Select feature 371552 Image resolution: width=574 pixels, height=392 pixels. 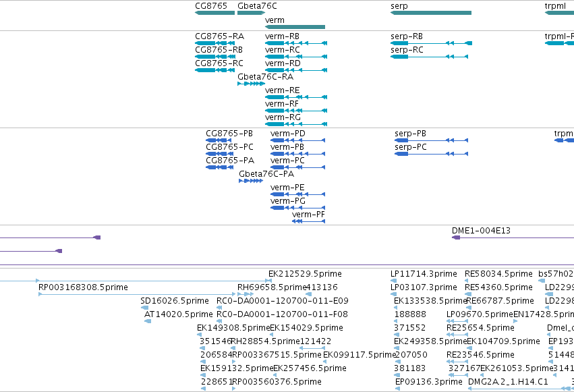point(397,335)
